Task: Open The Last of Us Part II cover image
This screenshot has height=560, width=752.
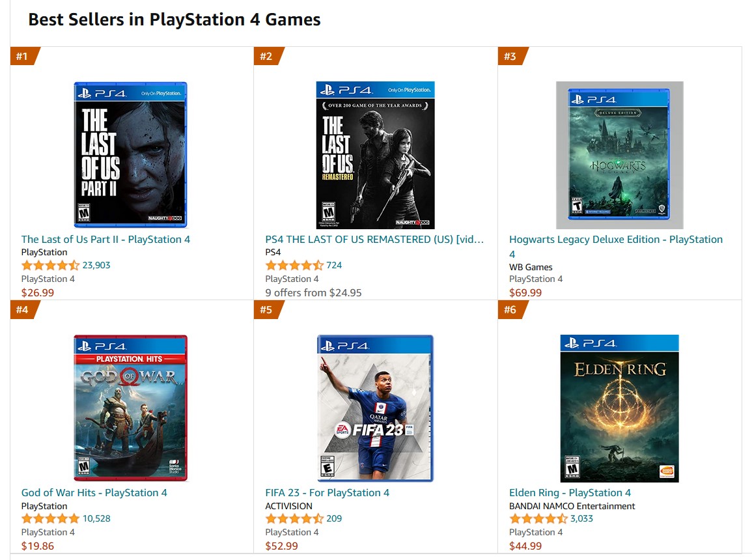Action: point(130,154)
